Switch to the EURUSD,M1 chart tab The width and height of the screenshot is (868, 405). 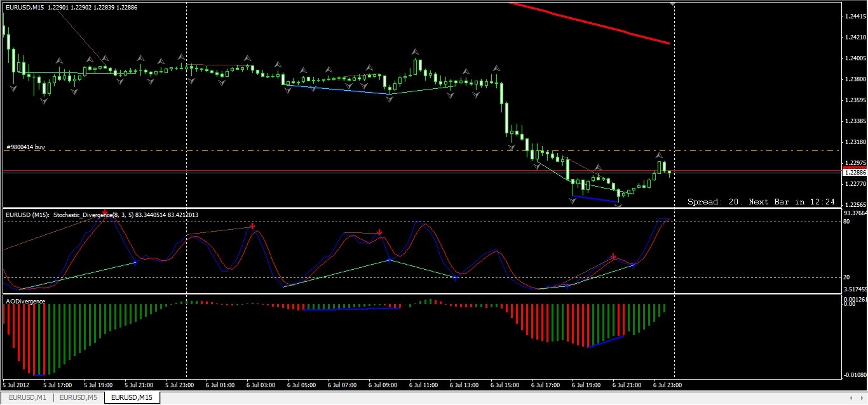pyautogui.click(x=27, y=398)
